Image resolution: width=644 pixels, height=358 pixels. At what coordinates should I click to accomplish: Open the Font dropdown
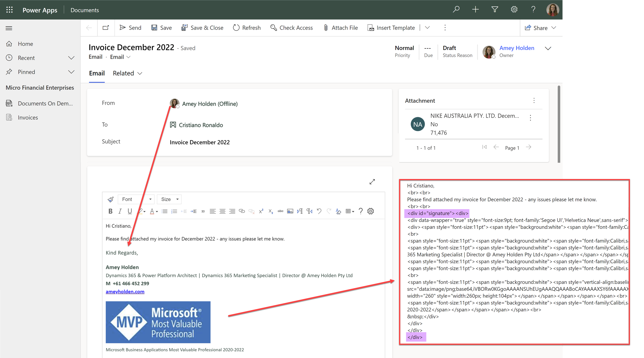[136, 199]
